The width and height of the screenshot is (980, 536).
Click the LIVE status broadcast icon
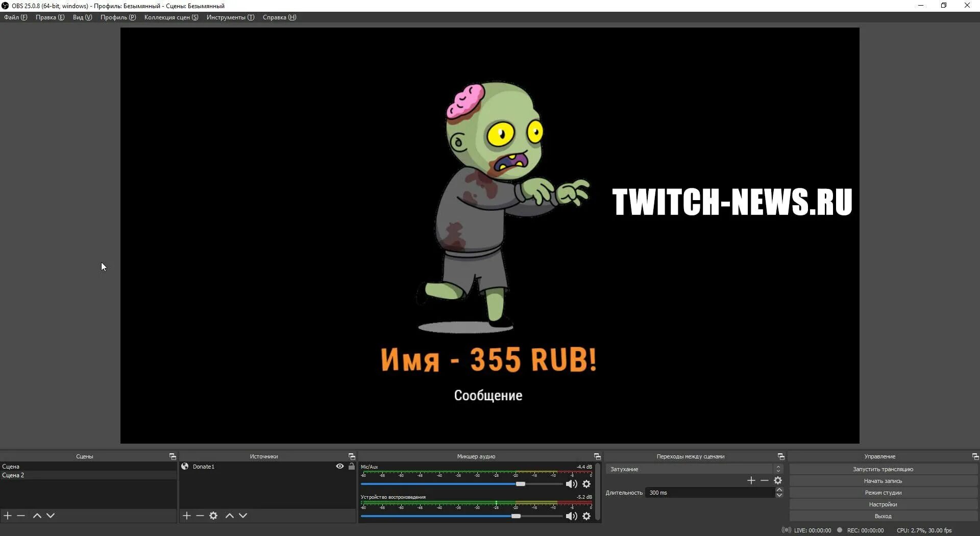tap(787, 530)
